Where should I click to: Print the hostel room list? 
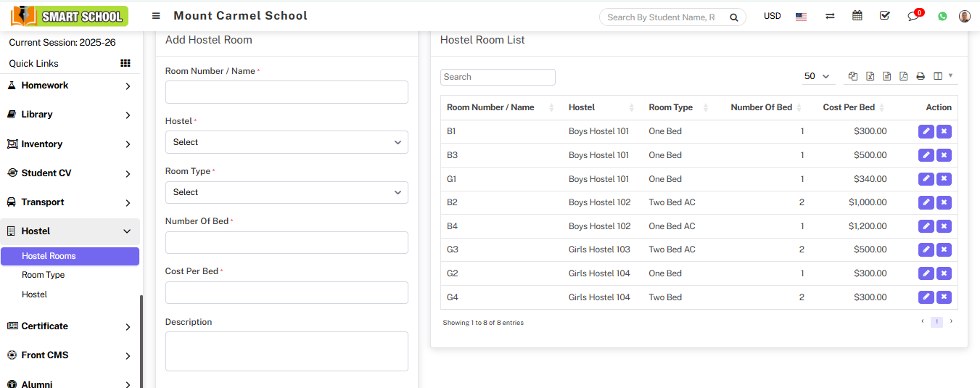921,76
